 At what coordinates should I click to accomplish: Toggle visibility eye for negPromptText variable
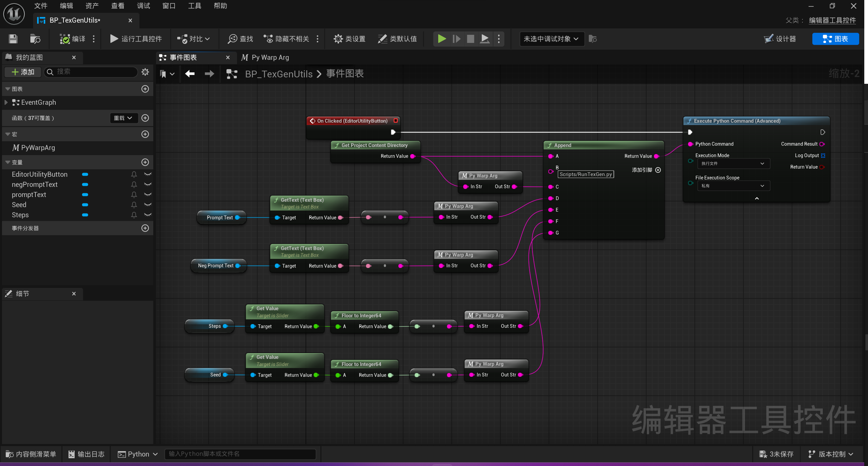(148, 185)
